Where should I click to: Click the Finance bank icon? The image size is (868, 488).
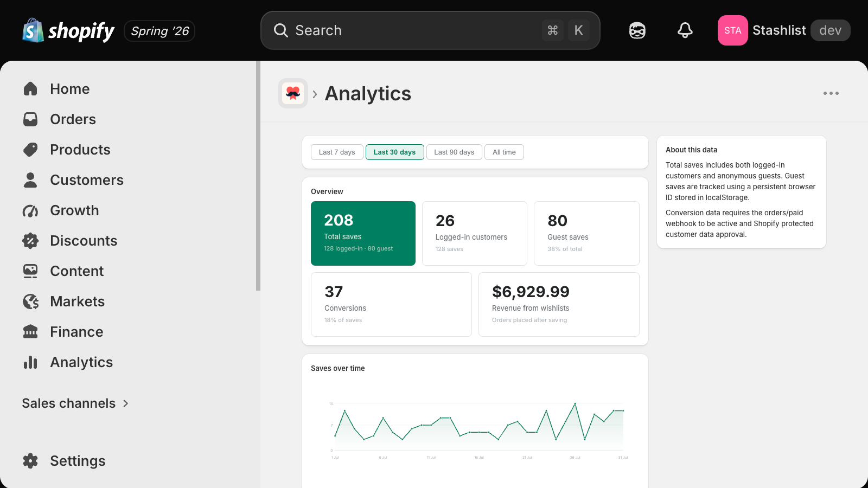30,332
